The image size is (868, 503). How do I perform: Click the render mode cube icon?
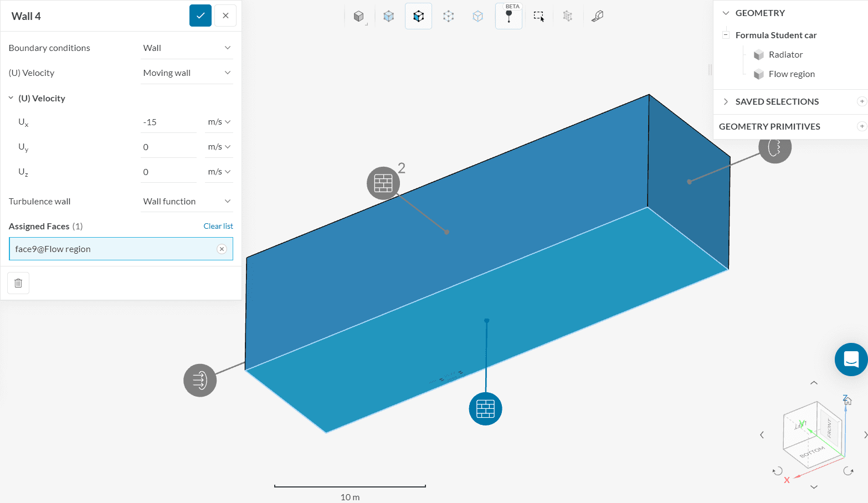(359, 16)
